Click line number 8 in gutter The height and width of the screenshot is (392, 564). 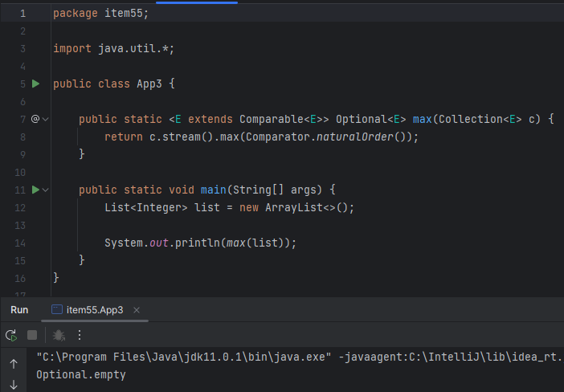pos(22,137)
